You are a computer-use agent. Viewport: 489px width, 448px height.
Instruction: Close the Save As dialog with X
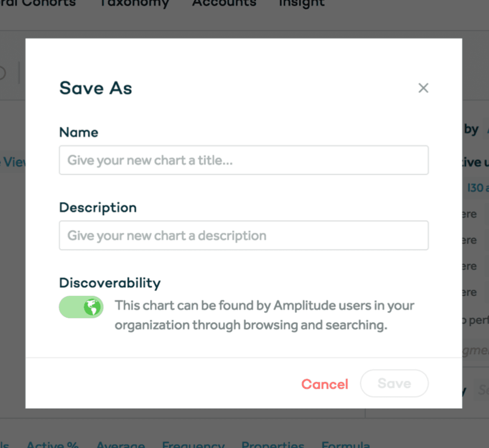tap(423, 88)
